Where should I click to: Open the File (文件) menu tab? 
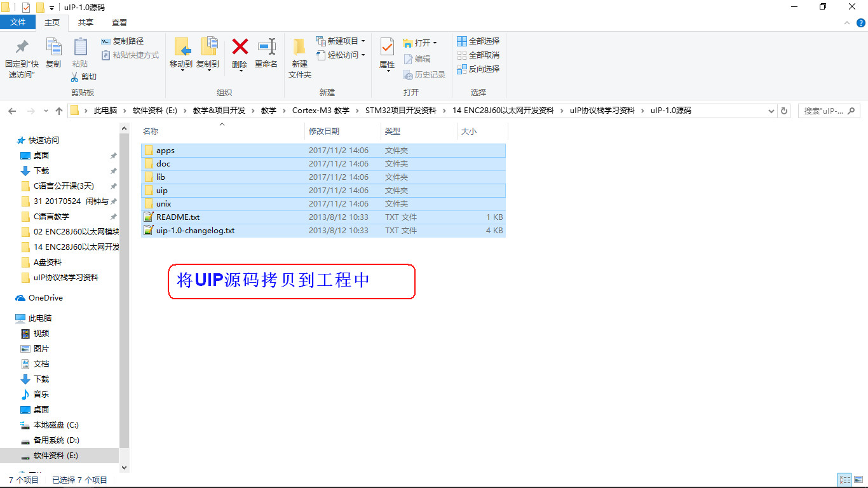click(x=18, y=23)
